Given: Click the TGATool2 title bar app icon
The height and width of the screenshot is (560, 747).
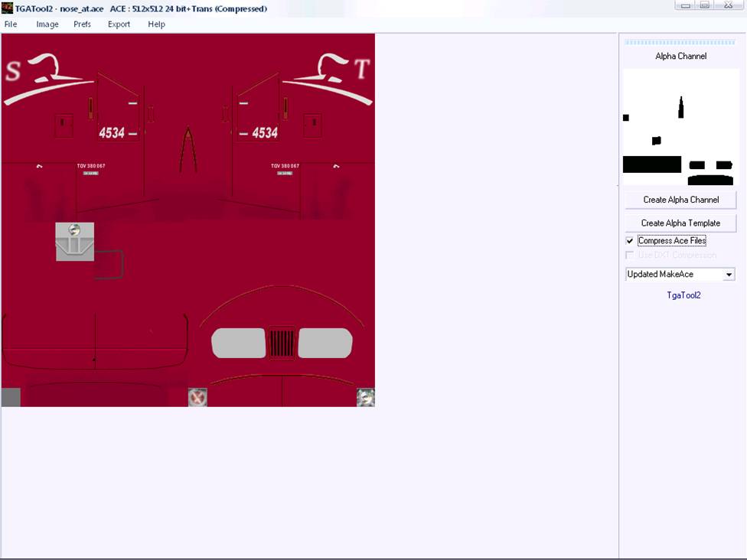Looking at the screenshot, I should [x=7, y=8].
